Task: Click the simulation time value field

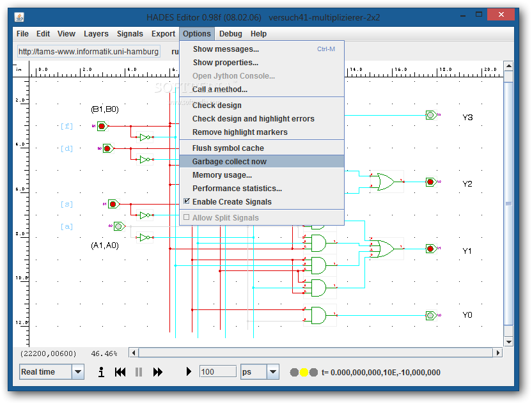Action: (218, 372)
